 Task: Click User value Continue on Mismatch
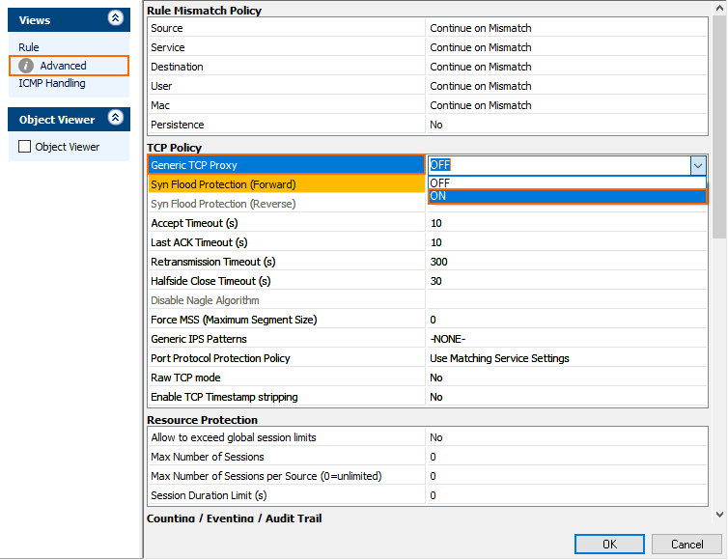(x=481, y=86)
